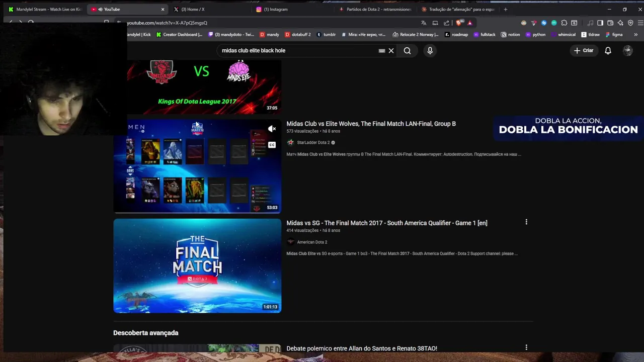
Task: Open tumblr bookmark
Action: [326, 35]
